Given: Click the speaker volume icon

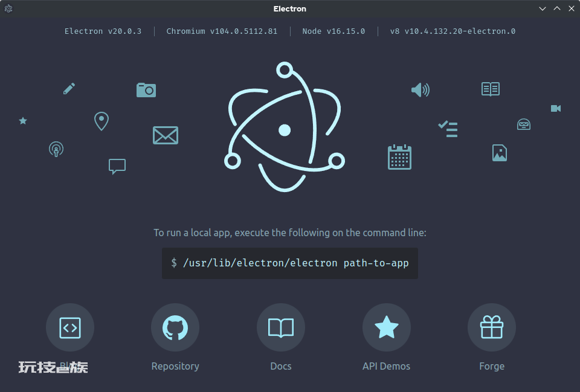Looking at the screenshot, I should pos(420,90).
